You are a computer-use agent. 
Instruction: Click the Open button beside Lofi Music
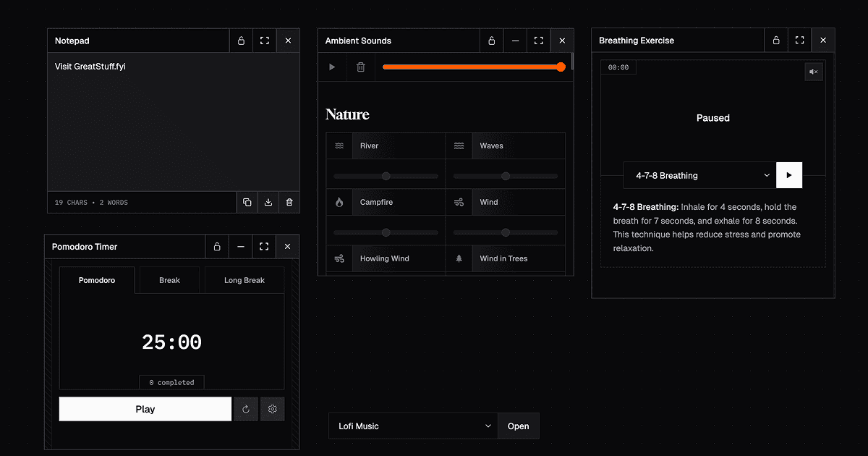[x=519, y=426]
